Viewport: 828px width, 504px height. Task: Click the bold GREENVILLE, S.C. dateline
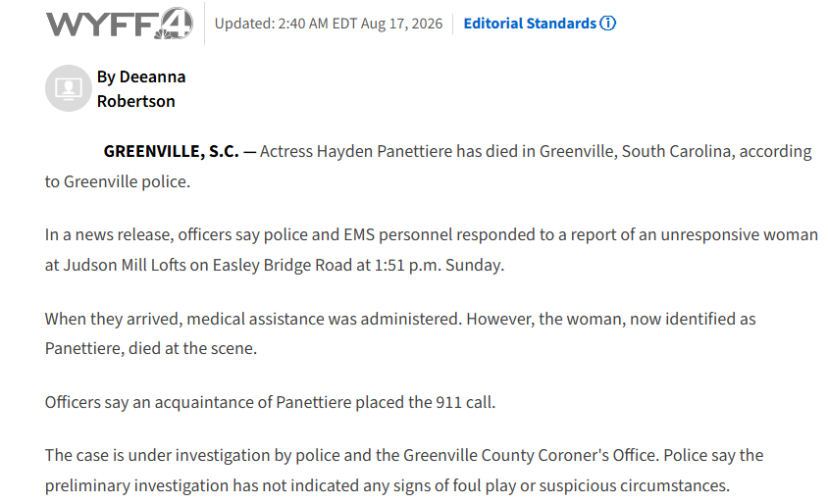point(171,151)
